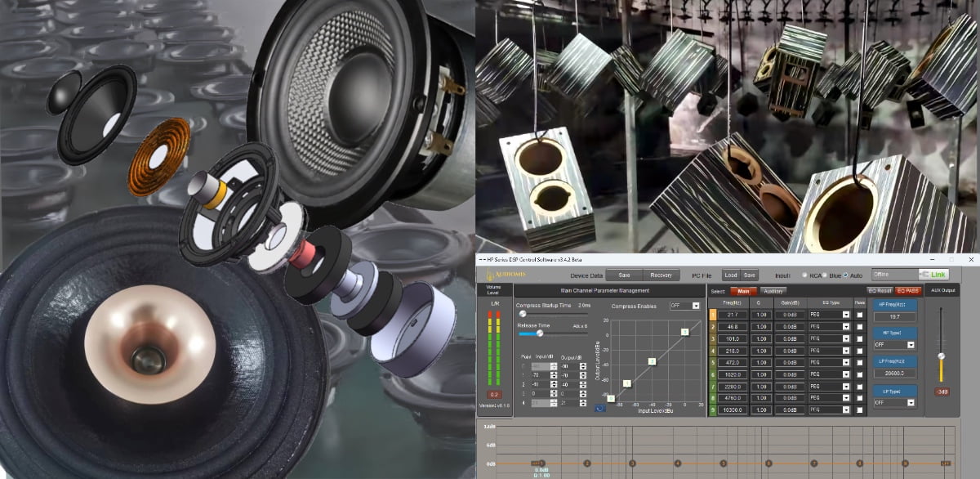Click the blue reset icon below compressor graph
Viewport: 980px width, 479px height.
(602, 408)
